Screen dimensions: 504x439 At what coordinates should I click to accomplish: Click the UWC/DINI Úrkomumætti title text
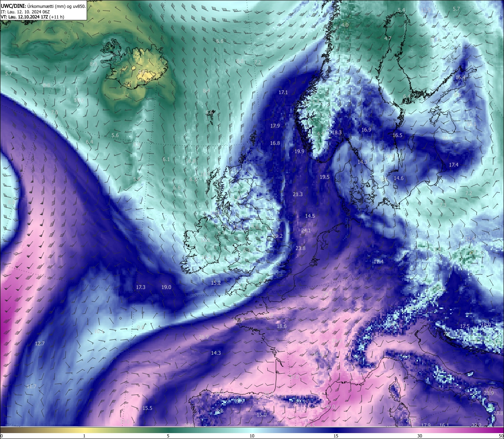pyautogui.click(x=43, y=6)
